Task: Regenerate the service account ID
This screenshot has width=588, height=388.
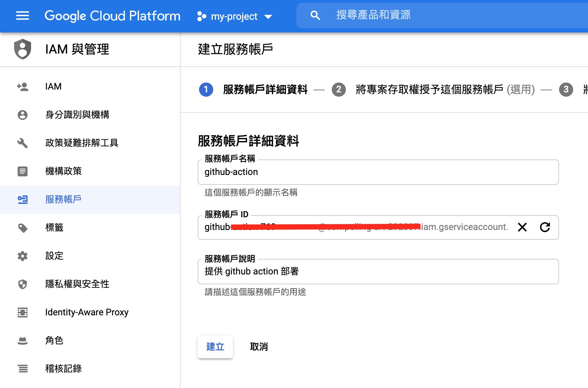Action: [x=545, y=227]
